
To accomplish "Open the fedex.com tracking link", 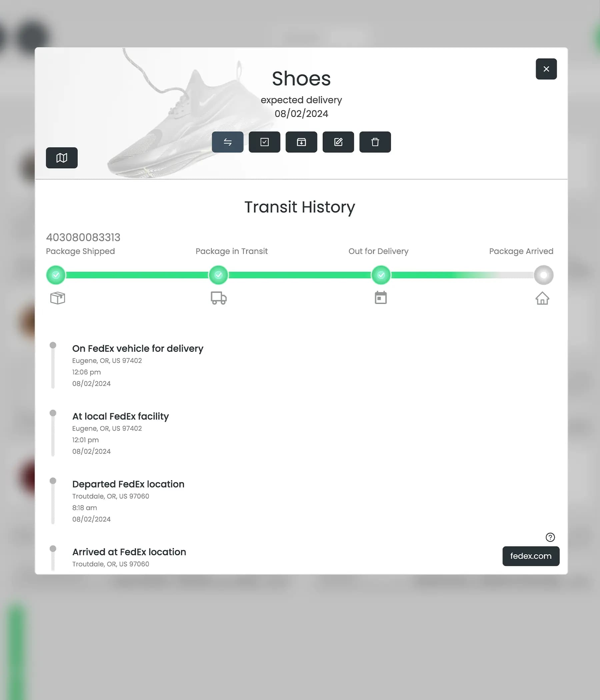I will 531,556.
